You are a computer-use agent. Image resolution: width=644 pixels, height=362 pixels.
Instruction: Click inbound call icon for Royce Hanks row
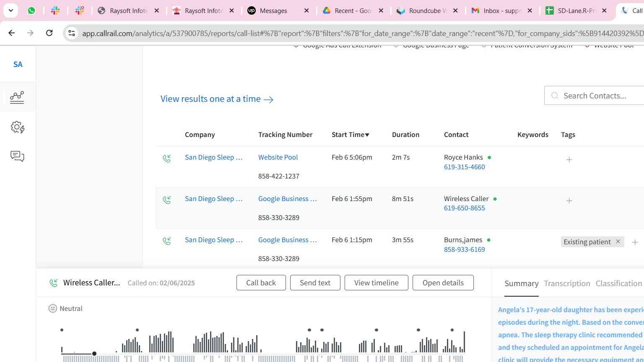(167, 158)
